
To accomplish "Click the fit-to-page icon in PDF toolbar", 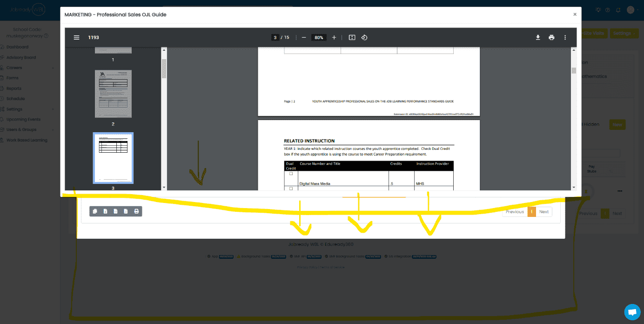I will click(x=352, y=38).
